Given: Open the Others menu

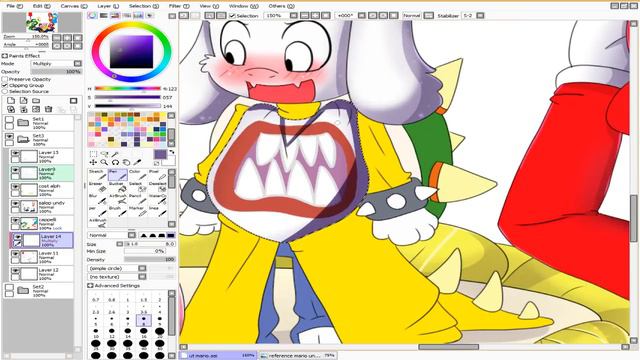Looking at the screenshot, I should [281, 6].
